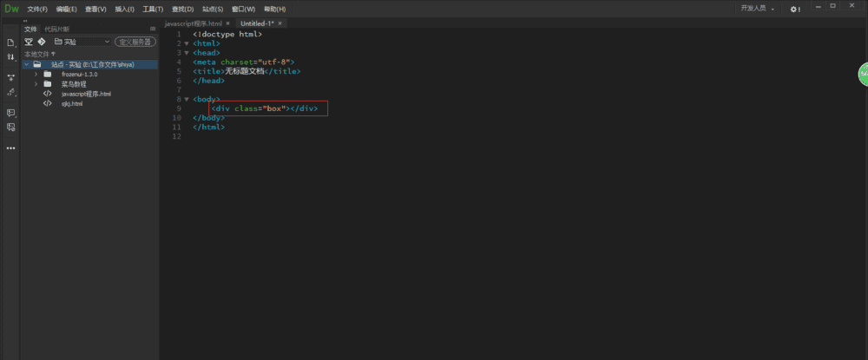Click the Remove Comment icon in sidebar
The image size is (868, 360).
click(x=11, y=127)
